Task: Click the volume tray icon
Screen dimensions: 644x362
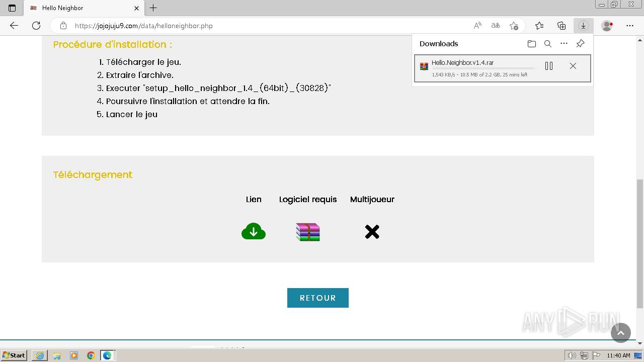Action: point(572,355)
